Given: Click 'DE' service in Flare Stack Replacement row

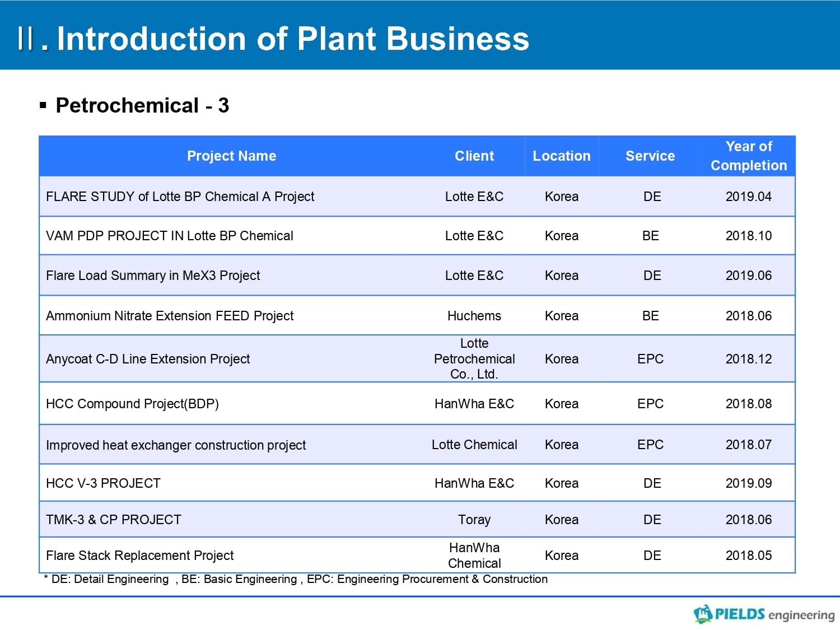Looking at the screenshot, I should (x=652, y=556).
